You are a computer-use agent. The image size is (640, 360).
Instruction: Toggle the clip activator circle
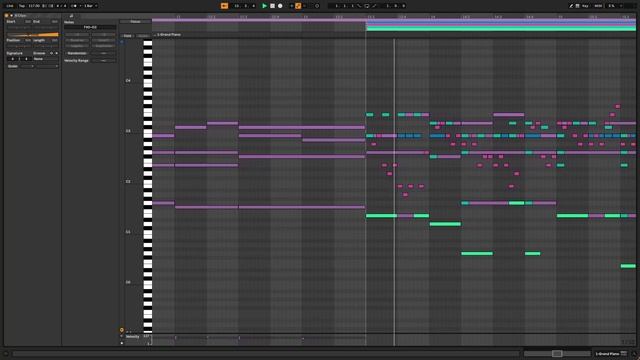pos(6,16)
